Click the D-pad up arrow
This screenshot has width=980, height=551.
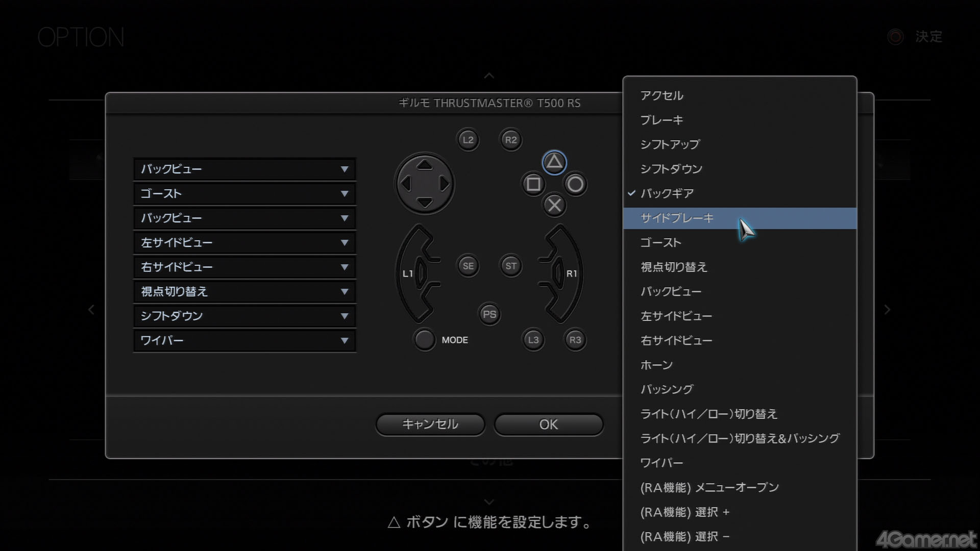[425, 165]
